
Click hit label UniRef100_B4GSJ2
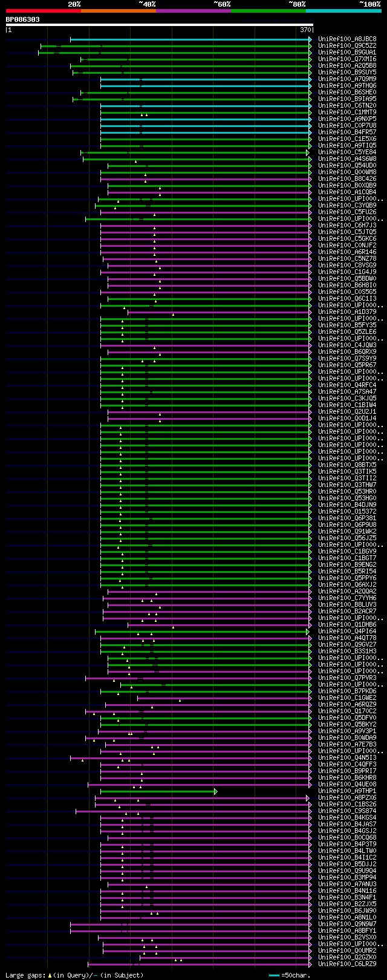point(347,831)
